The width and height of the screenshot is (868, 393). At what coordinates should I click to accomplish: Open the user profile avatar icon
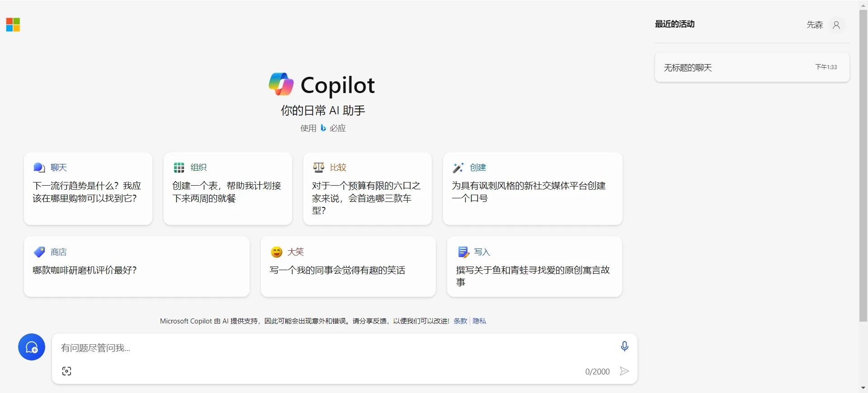[x=836, y=25]
